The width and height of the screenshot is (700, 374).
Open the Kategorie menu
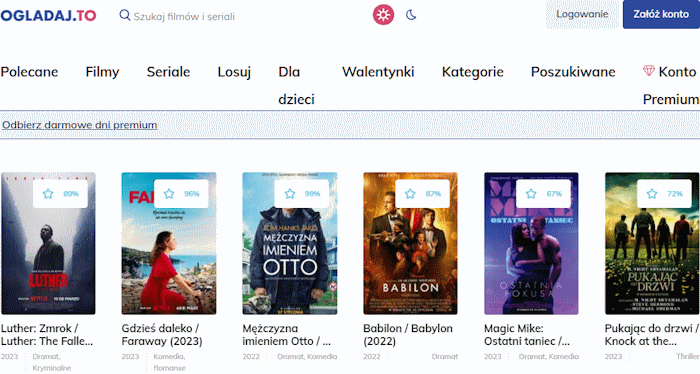[x=473, y=72]
